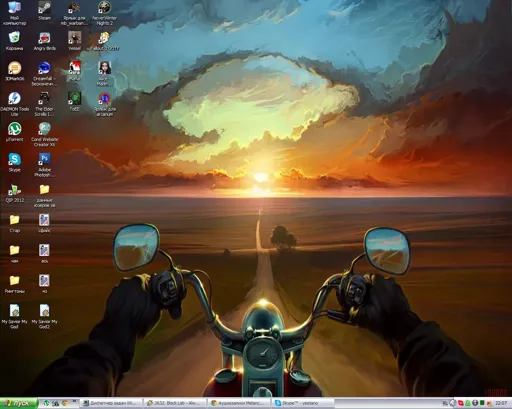
Task: Open the Adobe Photoshop shortcut
Action: click(x=44, y=165)
